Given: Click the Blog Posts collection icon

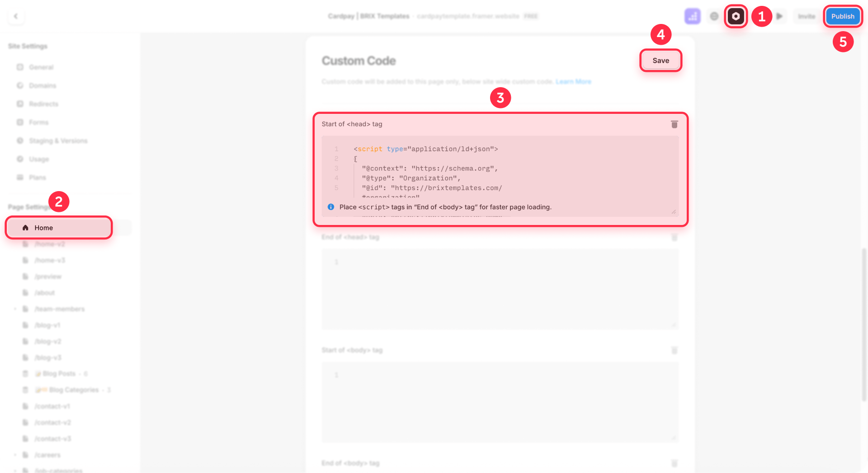Looking at the screenshot, I should (25, 374).
